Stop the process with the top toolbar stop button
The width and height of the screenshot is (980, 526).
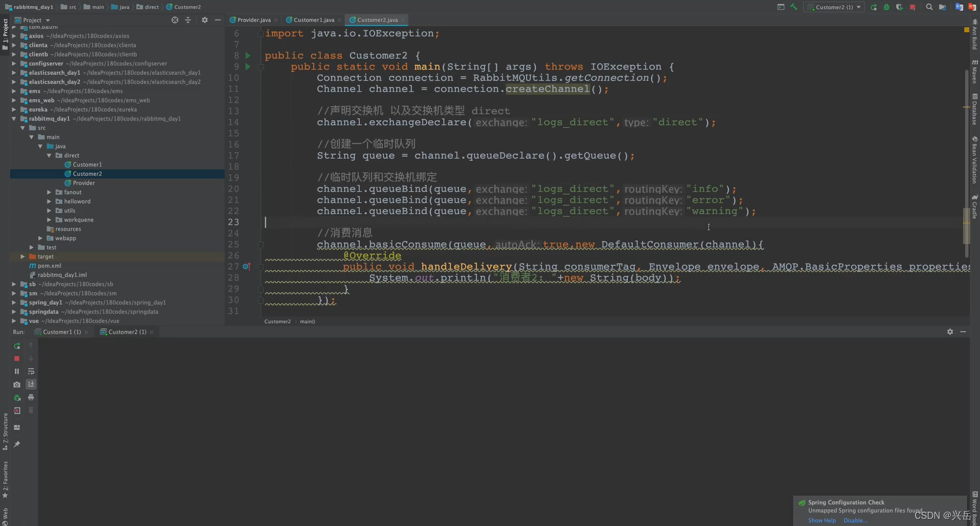pos(912,7)
